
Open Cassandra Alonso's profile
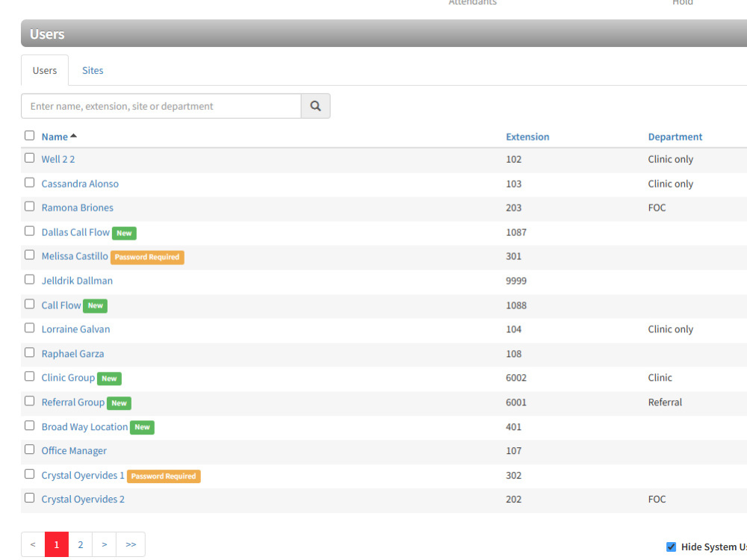80,184
